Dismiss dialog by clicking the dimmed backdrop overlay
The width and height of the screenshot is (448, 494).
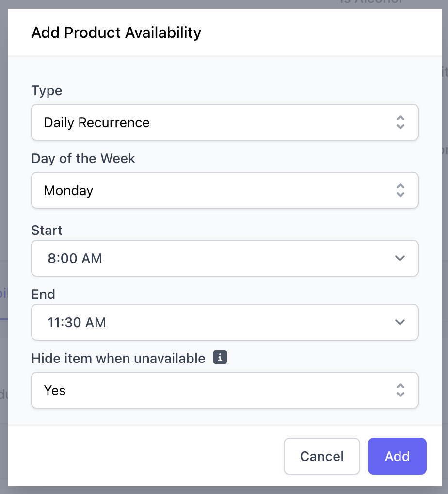(224, 490)
